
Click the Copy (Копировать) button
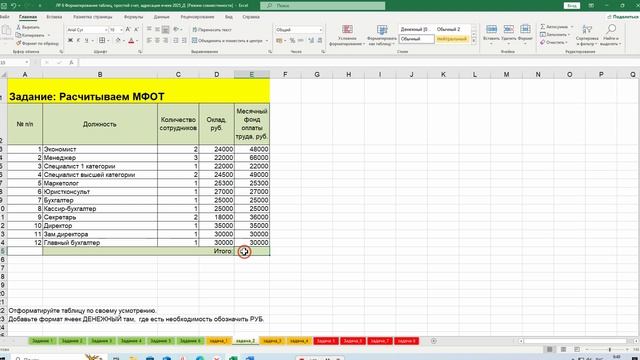pos(30,35)
